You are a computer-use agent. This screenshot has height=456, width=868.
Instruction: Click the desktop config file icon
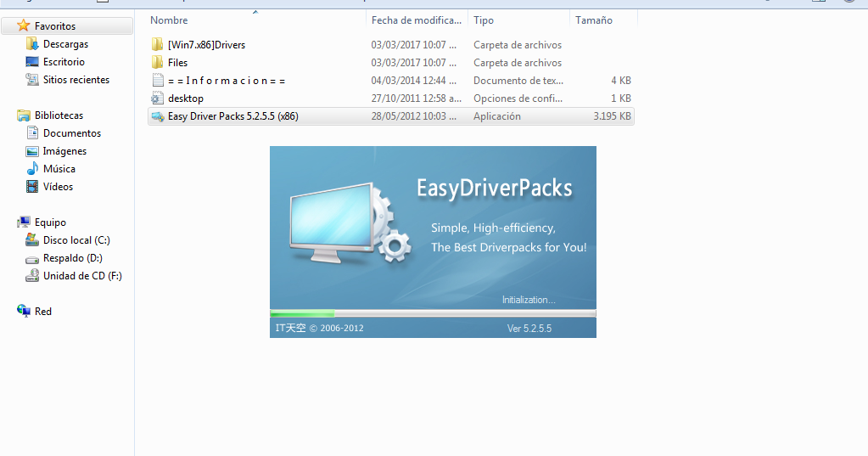157,98
